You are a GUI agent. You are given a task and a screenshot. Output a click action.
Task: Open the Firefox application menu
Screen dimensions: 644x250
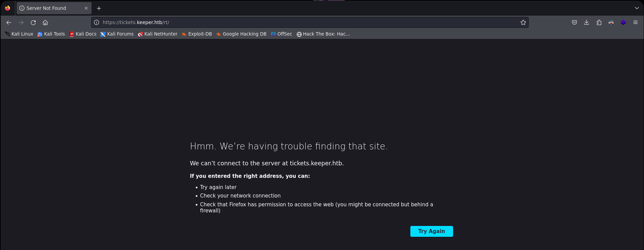click(x=635, y=22)
